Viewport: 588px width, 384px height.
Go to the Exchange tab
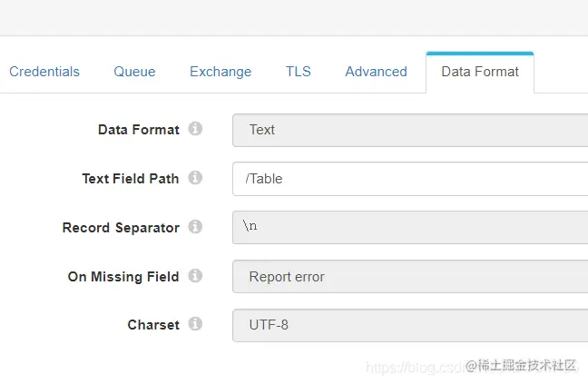pos(220,72)
